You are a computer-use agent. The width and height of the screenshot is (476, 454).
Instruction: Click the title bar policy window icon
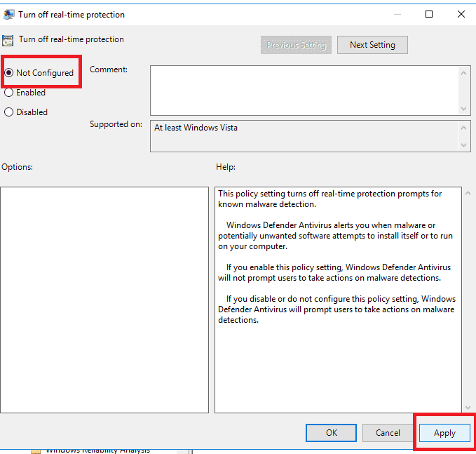[x=8, y=14]
